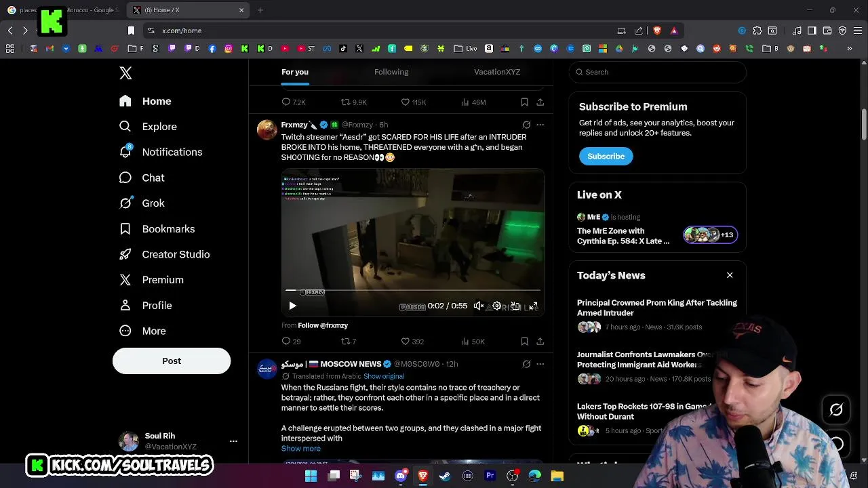Close the Home / X browser tab
This screenshot has height=488, width=868.
click(x=241, y=10)
